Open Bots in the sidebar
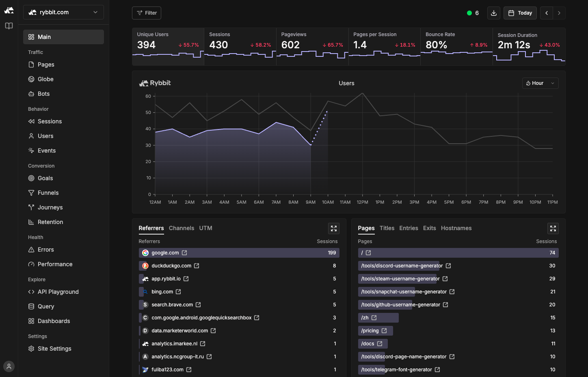Viewport: 588px width, 377px height. (x=63, y=94)
